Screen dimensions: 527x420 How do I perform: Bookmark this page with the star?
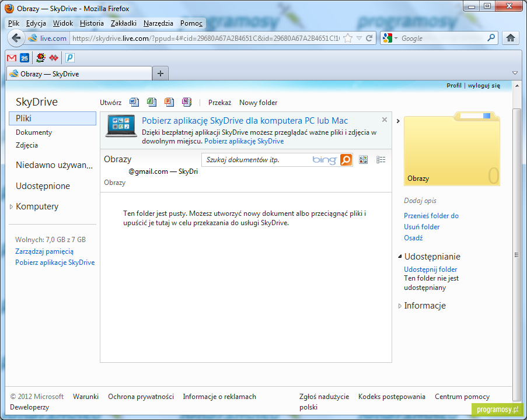point(348,38)
